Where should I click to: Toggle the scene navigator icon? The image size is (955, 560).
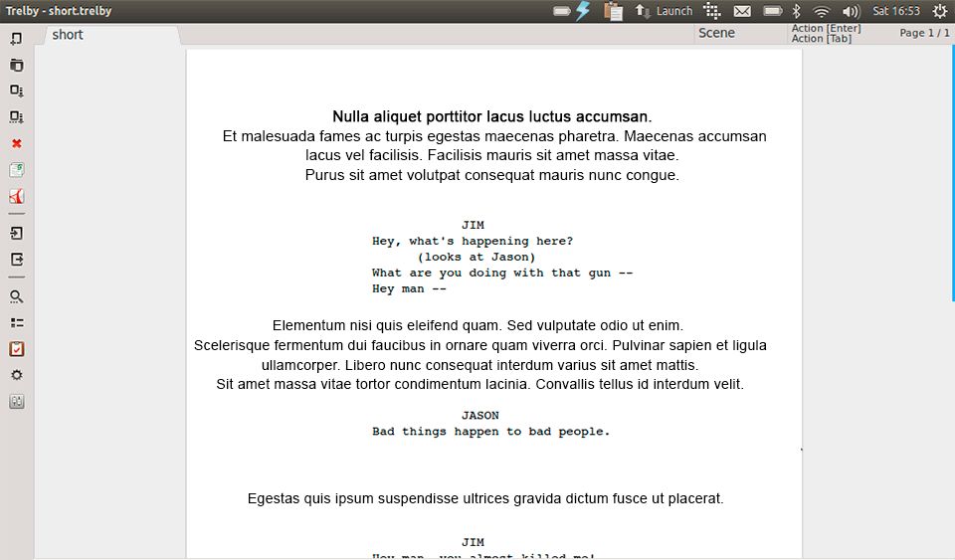(x=17, y=170)
